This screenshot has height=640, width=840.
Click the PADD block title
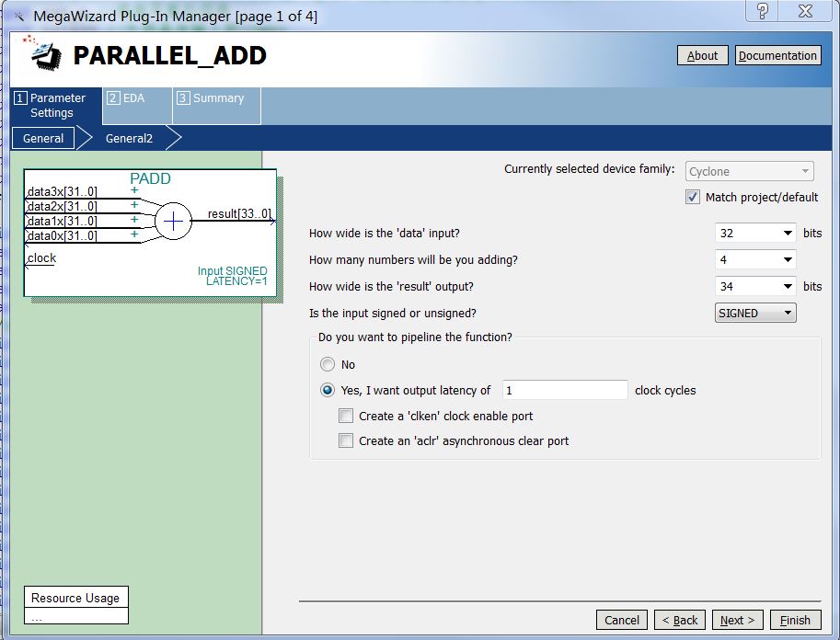[x=150, y=178]
